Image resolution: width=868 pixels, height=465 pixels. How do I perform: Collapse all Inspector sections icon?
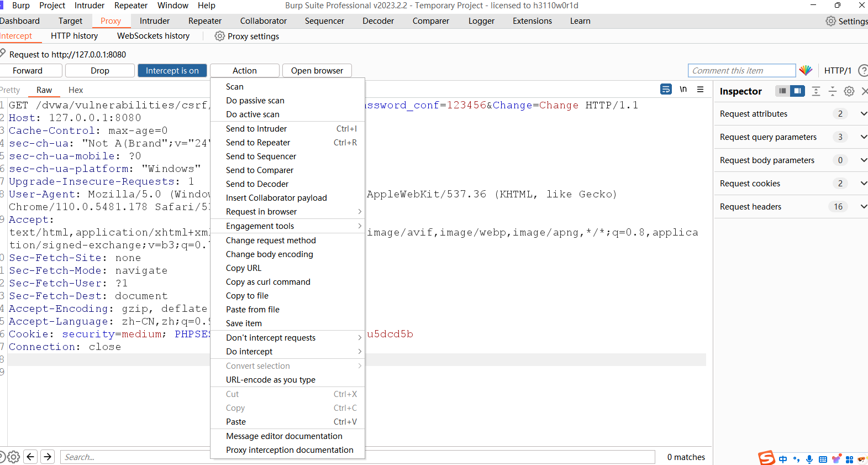pyautogui.click(x=833, y=91)
